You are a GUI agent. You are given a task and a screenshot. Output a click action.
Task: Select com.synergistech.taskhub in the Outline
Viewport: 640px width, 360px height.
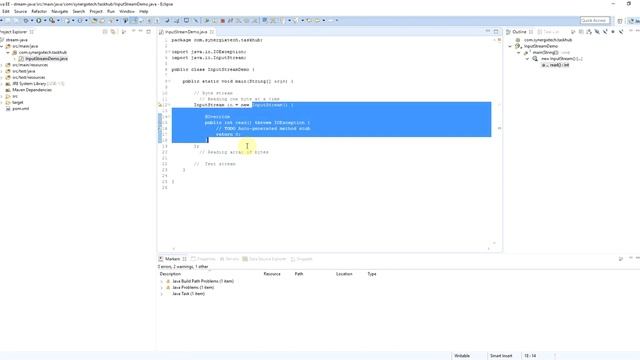click(548, 40)
